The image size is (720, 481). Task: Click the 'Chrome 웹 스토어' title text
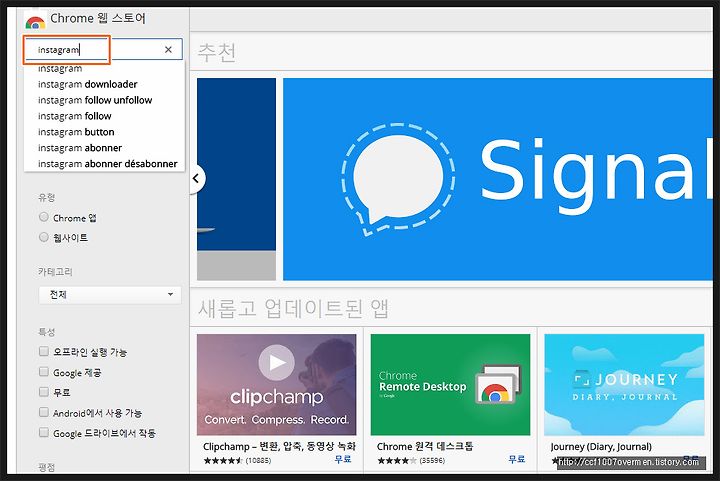(x=98, y=18)
